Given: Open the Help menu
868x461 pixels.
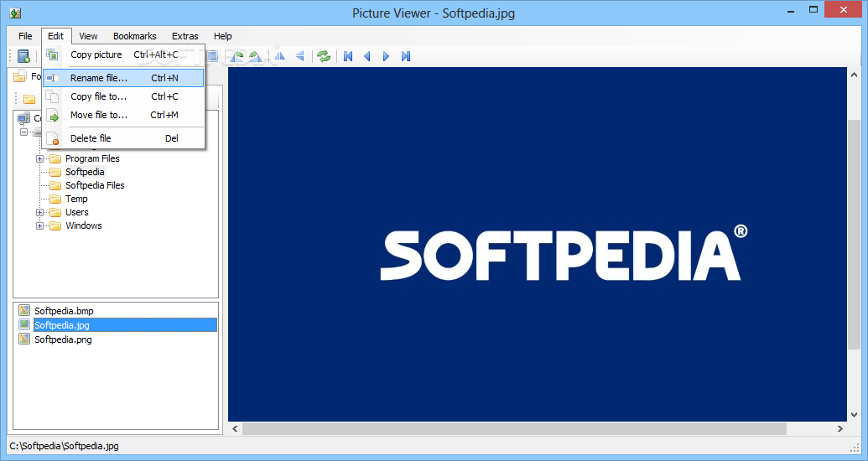Looking at the screenshot, I should (222, 36).
